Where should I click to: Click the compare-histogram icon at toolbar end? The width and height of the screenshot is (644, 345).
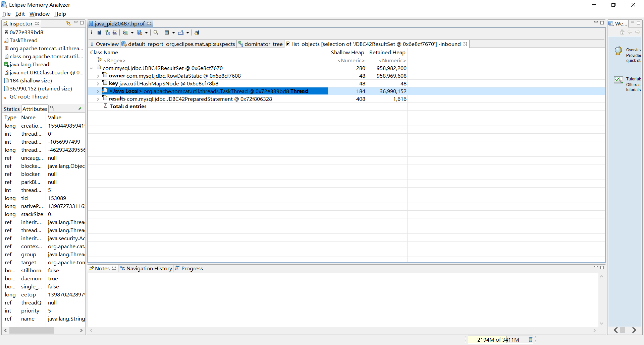click(197, 32)
